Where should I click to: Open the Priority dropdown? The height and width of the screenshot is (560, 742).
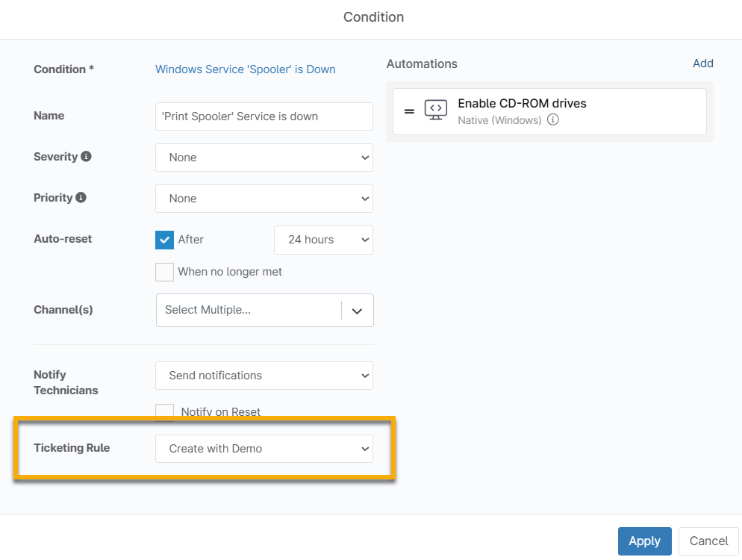tap(264, 199)
